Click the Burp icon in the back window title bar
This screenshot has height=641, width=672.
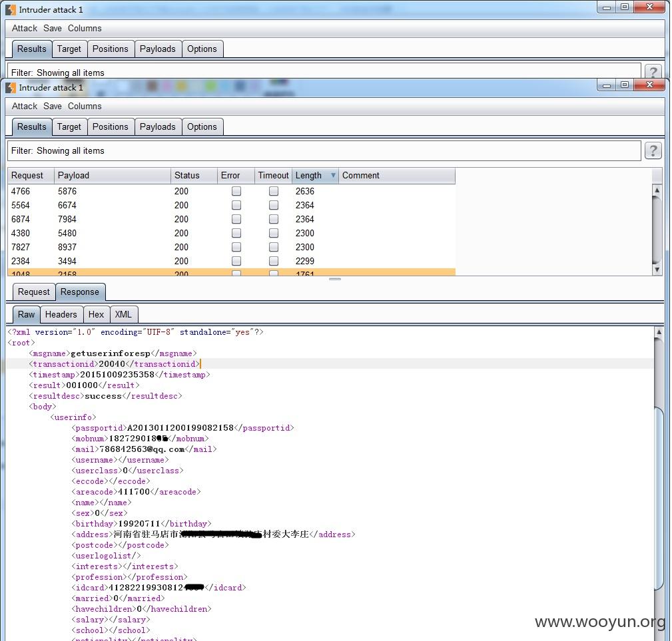click(11, 10)
